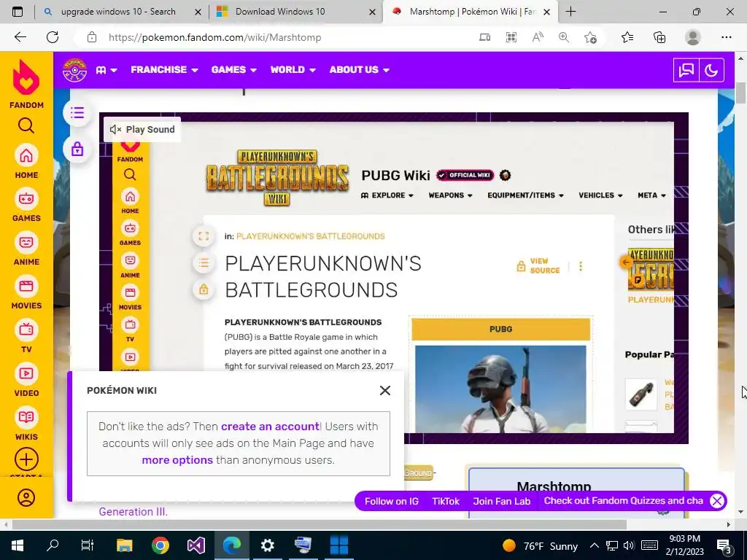
Task: Open MOVIES section in Fandom sidebar
Action: click(26, 292)
